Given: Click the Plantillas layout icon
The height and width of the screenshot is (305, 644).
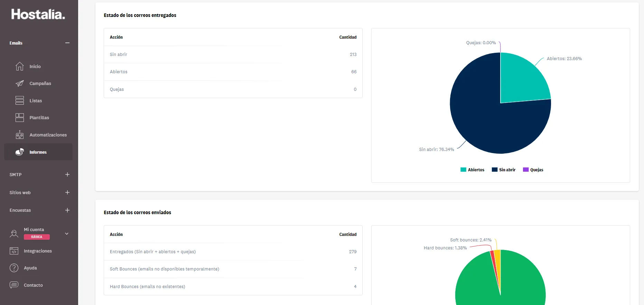Looking at the screenshot, I should click(x=20, y=117).
